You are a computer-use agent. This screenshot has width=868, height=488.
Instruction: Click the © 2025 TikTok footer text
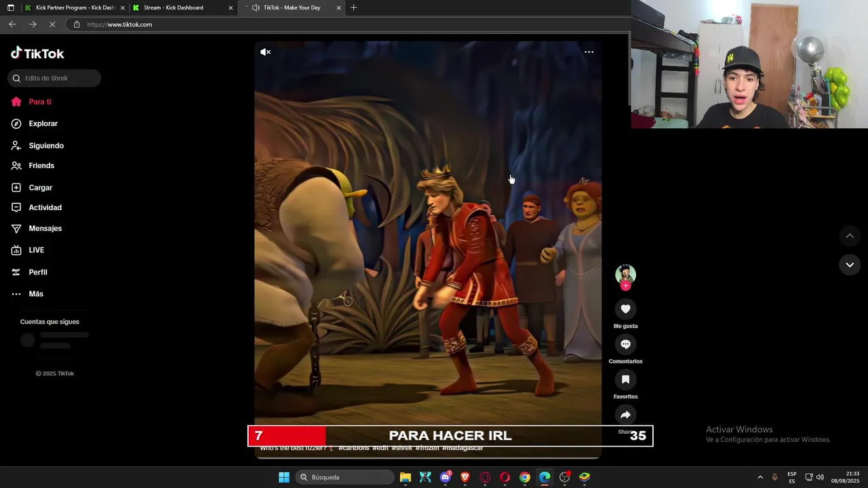point(55,373)
